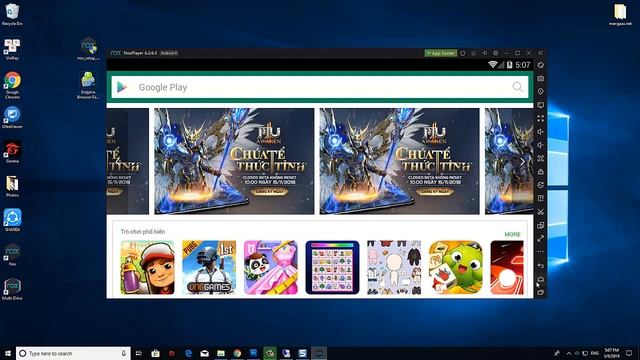Open the PUBG VNG Games app thumbnail

coord(209,267)
